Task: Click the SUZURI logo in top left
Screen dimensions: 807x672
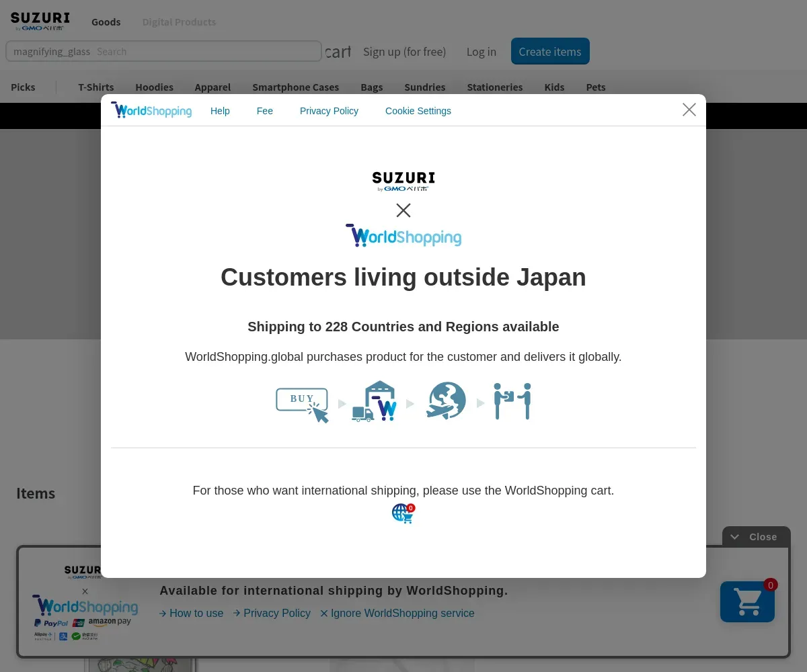Action: (40, 22)
